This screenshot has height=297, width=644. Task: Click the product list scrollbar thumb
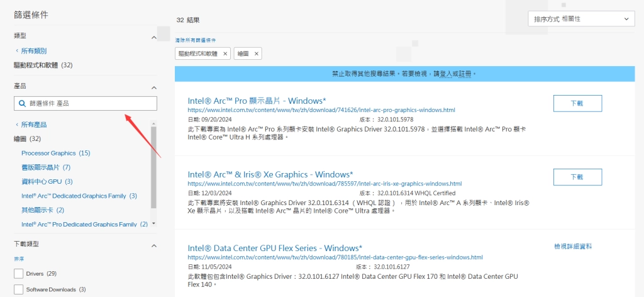[x=153, y=167]
